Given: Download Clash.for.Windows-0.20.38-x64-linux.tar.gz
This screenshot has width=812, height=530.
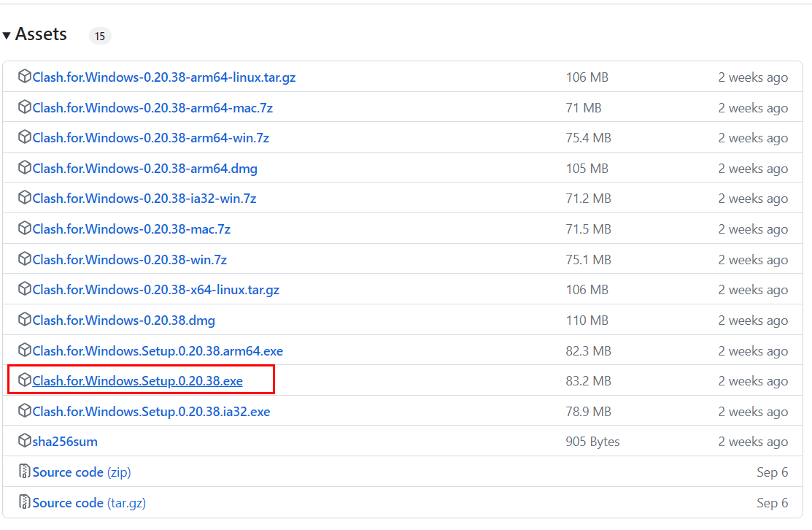Looking at the screenshot, I should (156, 290).
